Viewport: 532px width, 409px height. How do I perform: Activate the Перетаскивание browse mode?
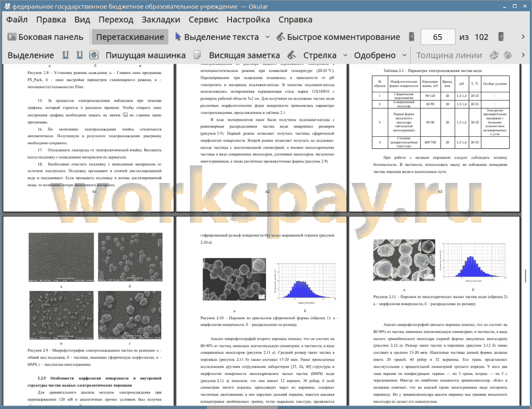pyautogui.click(x=130, y=37)
